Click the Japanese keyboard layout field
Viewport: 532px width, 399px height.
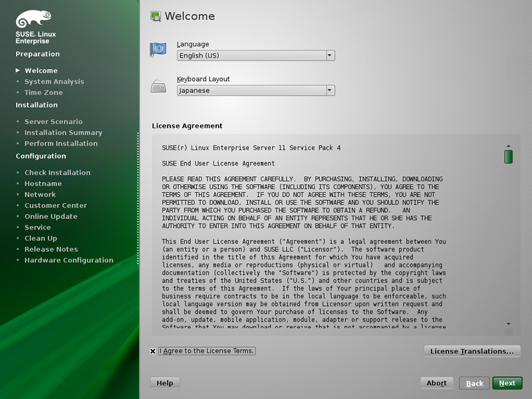[256, 90]
